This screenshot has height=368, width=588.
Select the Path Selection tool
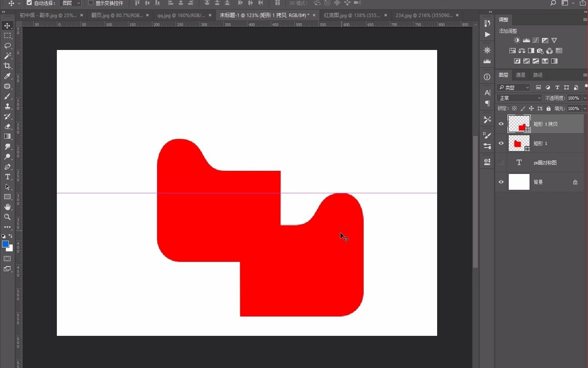[x=7, y=187]
